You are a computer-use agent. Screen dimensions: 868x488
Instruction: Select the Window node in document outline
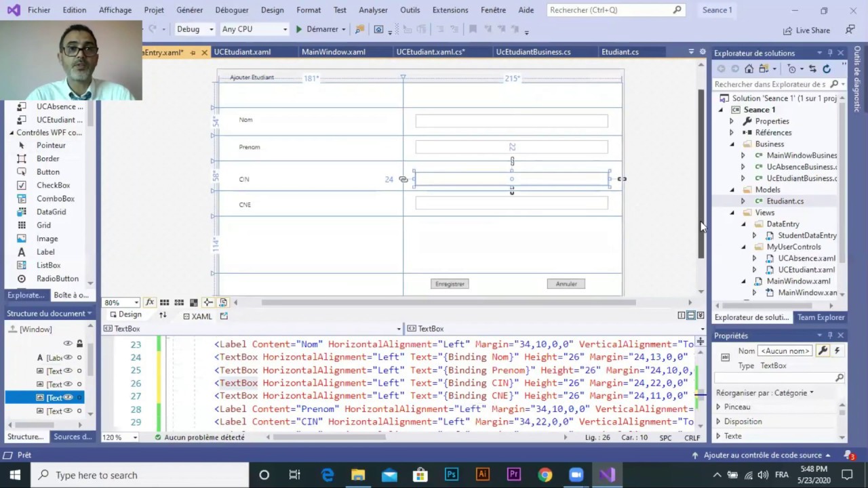pyautogui.click(x=35, y=329)
